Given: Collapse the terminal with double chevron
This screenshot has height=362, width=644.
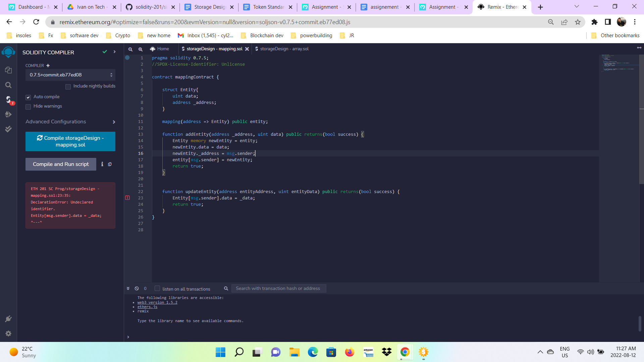Looking at the screenshot, I should tap(128, 288).
